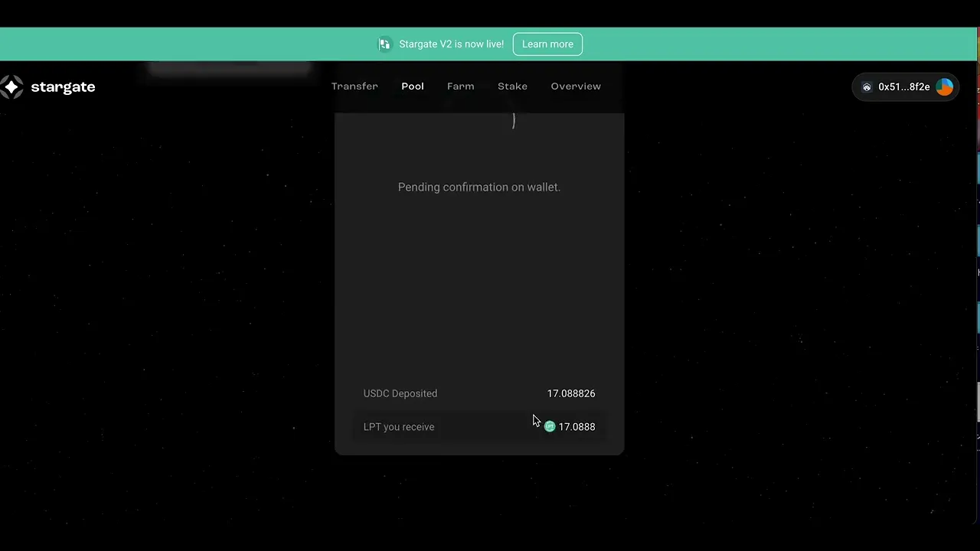Click the LPT token icon
980x551 pixels.
pyautogui.click(x=550, y=427)
